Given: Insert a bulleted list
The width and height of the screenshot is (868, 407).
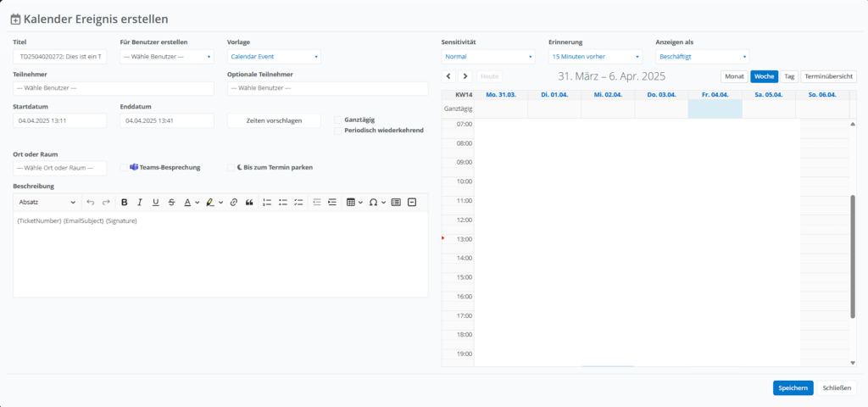Looking at the screenshot, I should coord(282,203).
